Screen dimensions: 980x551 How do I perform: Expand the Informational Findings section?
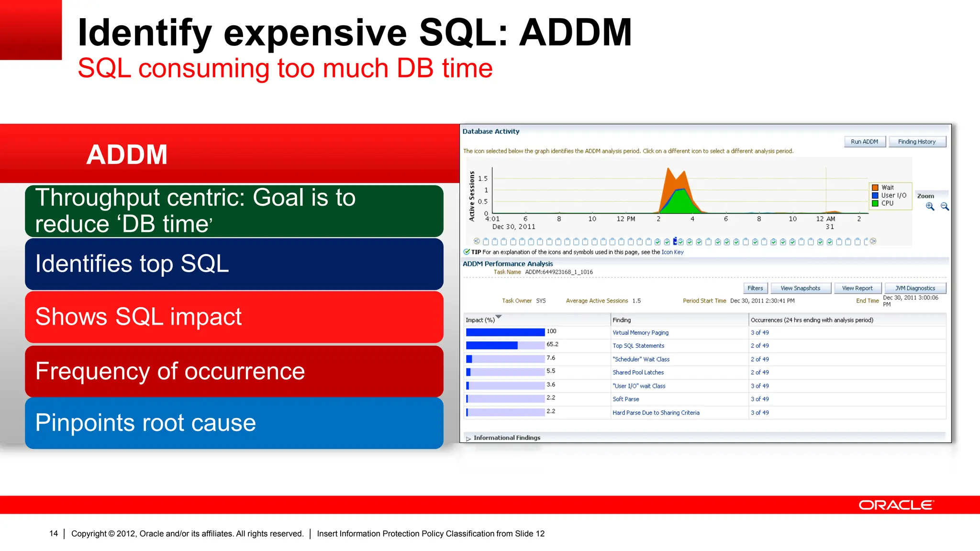[468, 438]
